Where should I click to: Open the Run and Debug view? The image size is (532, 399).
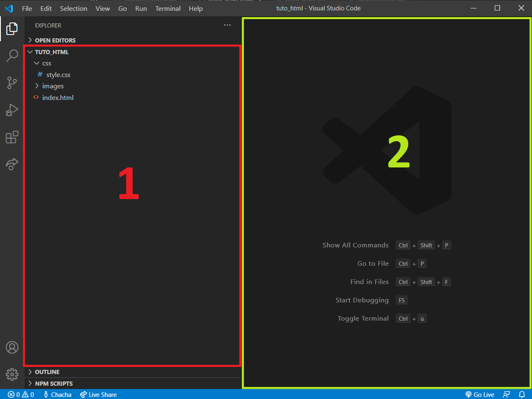(12, 110)
